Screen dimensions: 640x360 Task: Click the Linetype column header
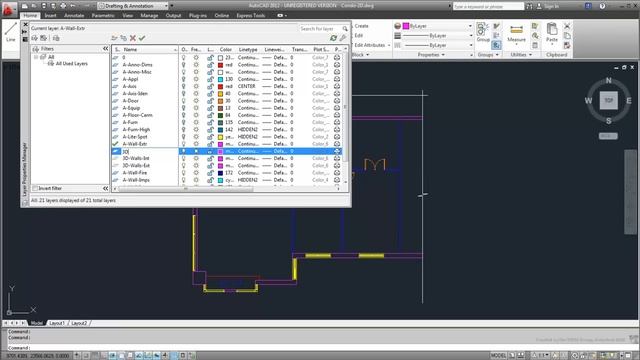[248, 49]
